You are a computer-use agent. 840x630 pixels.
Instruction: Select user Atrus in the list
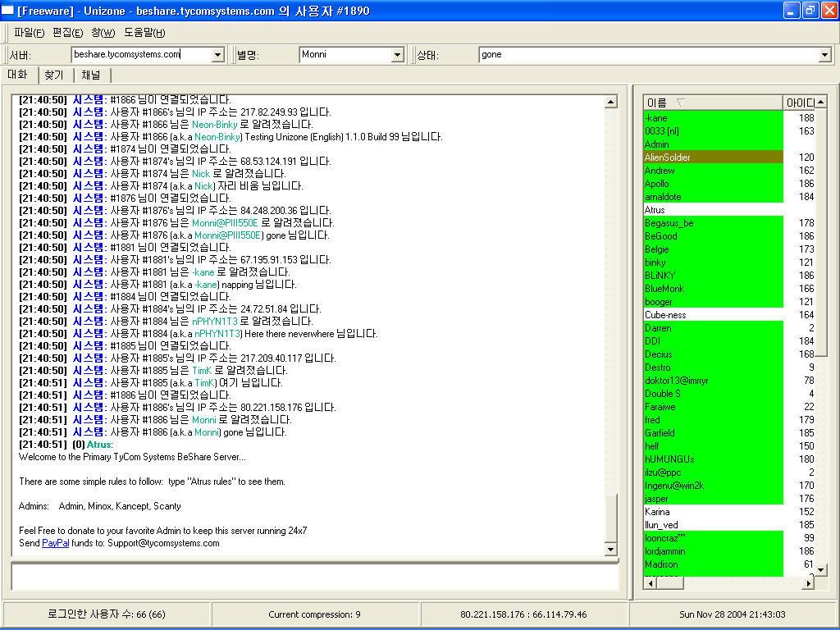[713, 210]
